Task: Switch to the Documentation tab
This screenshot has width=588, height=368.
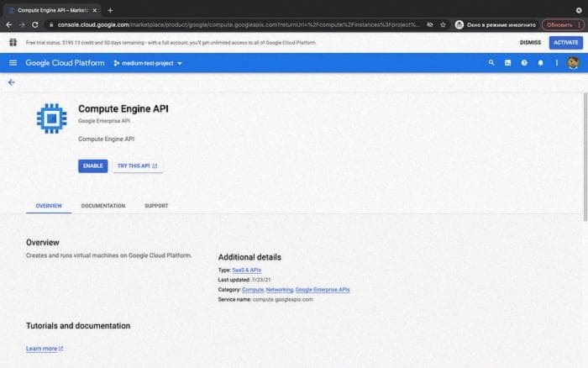Action: pos(103,206)
